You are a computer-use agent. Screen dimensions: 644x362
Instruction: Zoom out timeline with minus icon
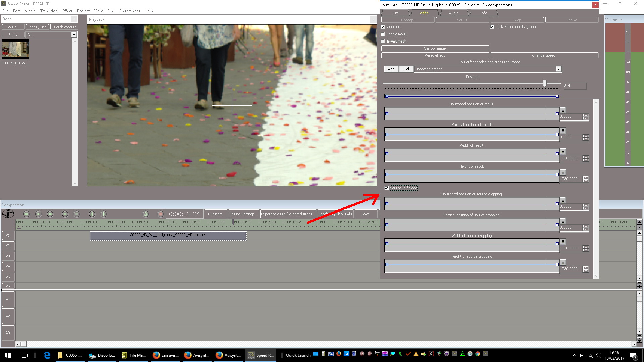coord(77,214)
